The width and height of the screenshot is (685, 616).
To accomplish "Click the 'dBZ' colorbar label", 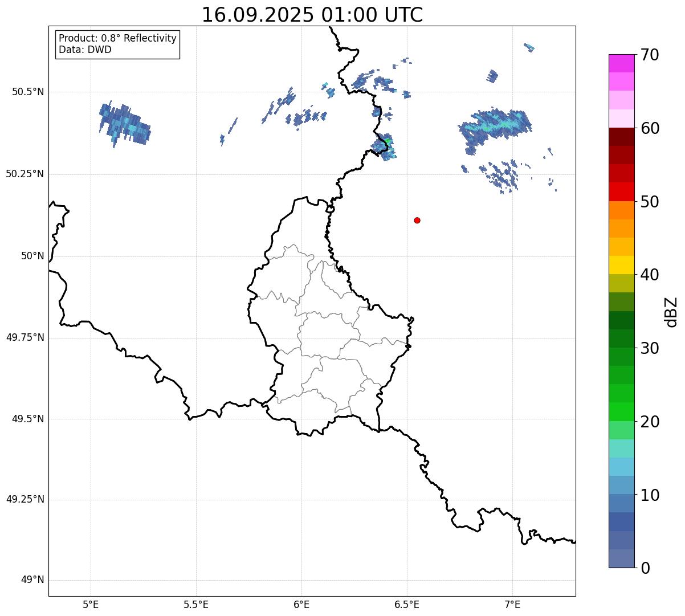I will (x=671, y=312).
